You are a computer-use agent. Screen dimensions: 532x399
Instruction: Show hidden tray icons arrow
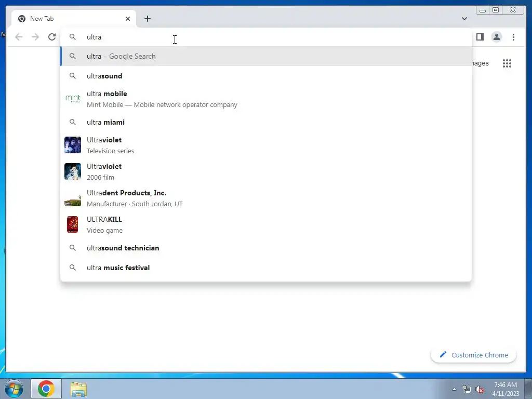click(x=454, y=389)
